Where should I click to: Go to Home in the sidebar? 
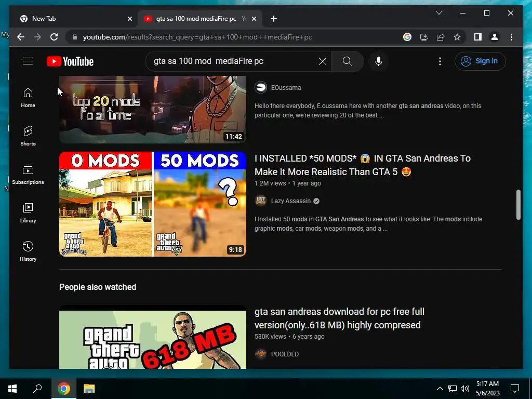coord(28,98)
